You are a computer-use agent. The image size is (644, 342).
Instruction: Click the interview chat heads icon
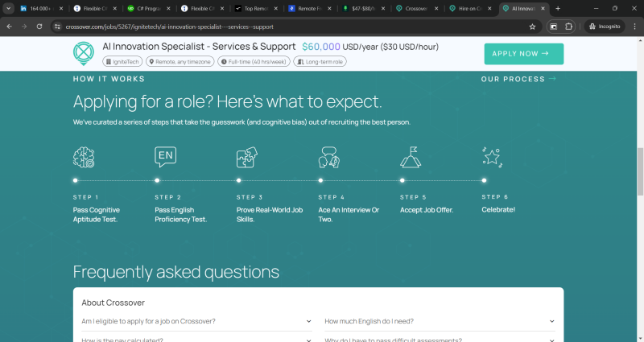329,157
